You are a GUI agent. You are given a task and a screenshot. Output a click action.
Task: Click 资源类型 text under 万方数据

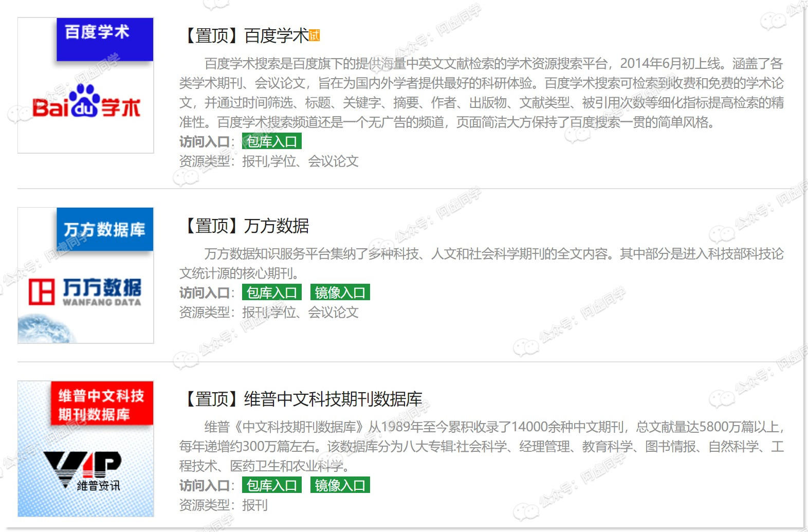pos(269,312)
